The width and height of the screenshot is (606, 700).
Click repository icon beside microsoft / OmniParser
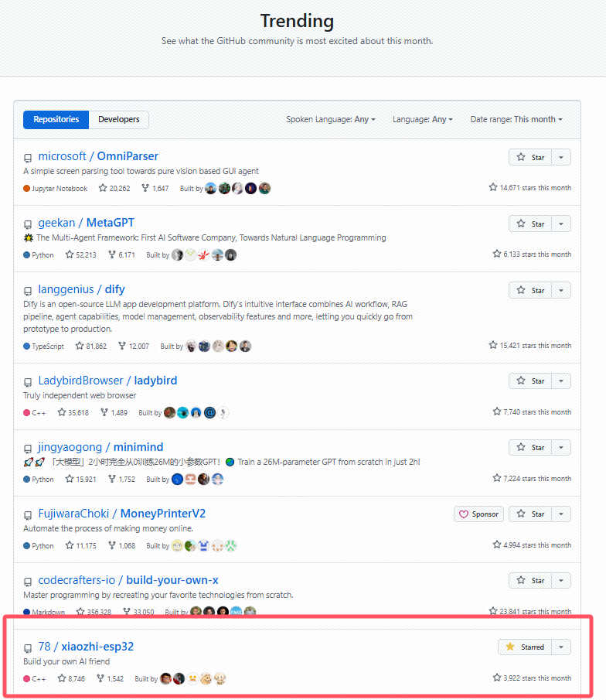pos(28,158)
